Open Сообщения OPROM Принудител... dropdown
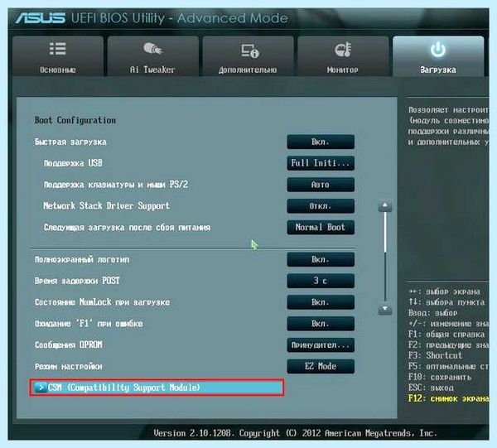This screenshot has width=497, height=448. click(321, 345)
